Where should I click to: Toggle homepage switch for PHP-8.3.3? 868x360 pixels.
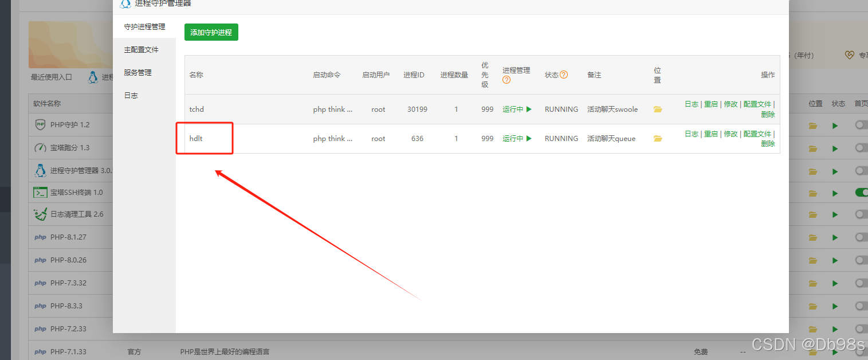click(862, 306)
